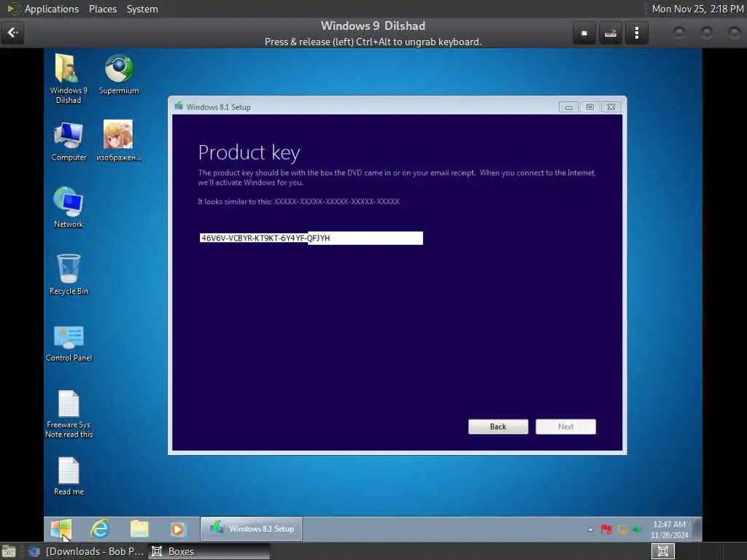The image size is (747, 560).
Task: Open the taskbar clock showing 12:47 AM
Action: (x=670, y=529)
